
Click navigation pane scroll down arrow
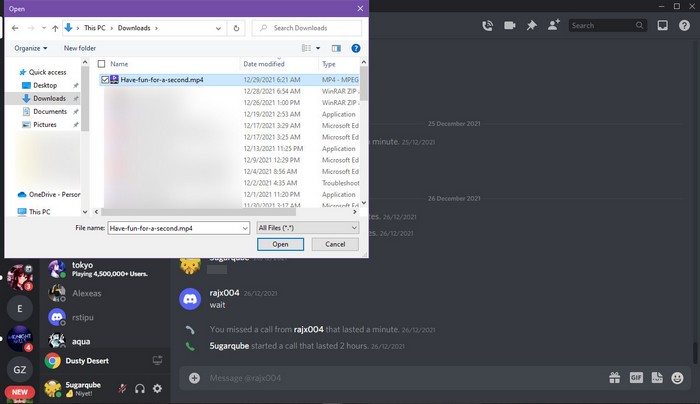(85, 212)
